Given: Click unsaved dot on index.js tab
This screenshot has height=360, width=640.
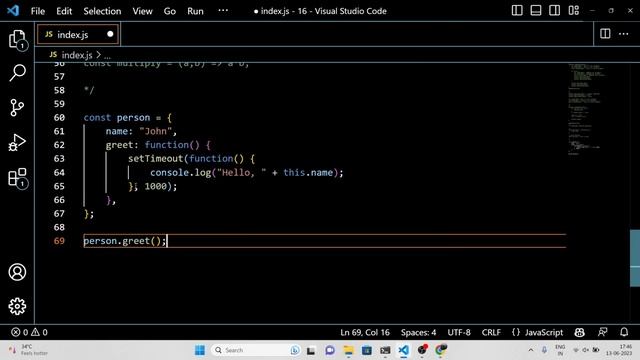Looking at the screenshot, I should [x=110, y=34].
